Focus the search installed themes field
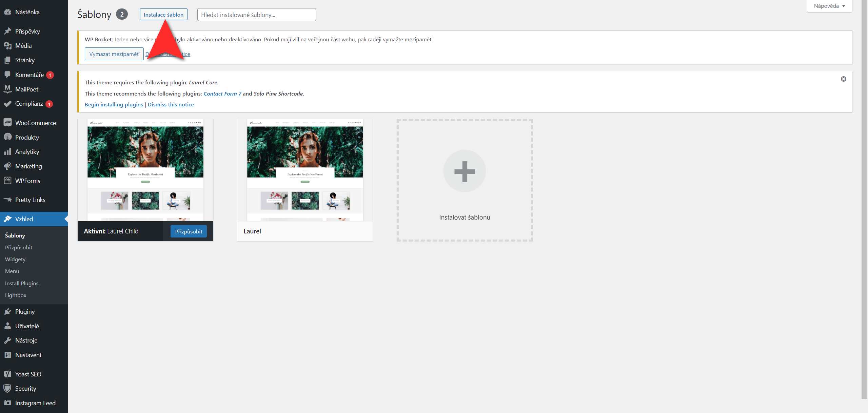This screenshot has height=413, width=868. [x=256, y=15]
